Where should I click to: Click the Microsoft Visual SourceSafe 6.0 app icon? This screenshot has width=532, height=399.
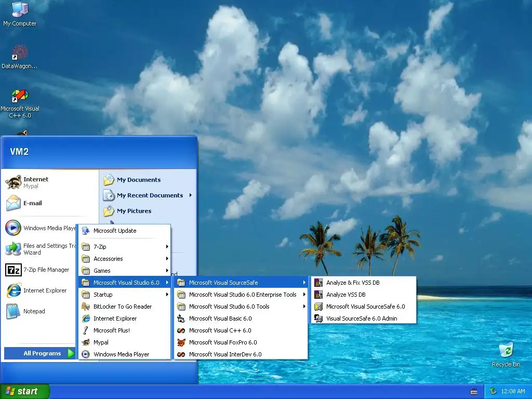(x=318, y=307)
